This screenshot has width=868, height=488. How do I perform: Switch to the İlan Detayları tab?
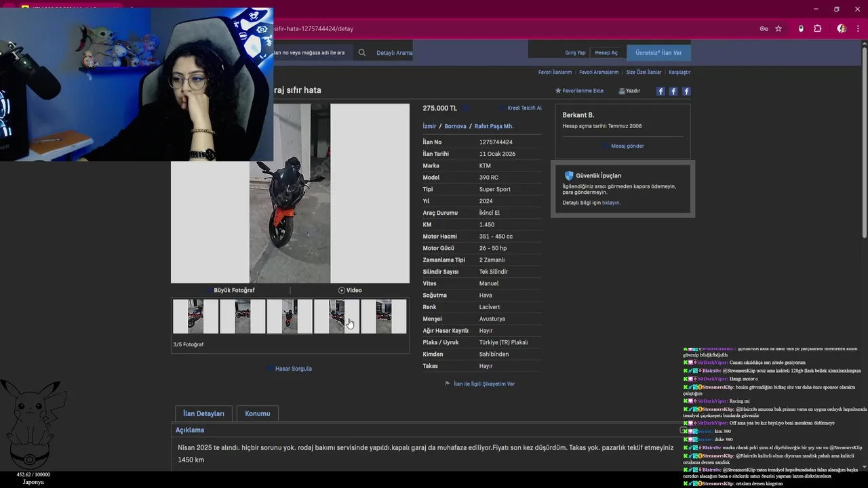pyautogui.click(x=203, y=413)
